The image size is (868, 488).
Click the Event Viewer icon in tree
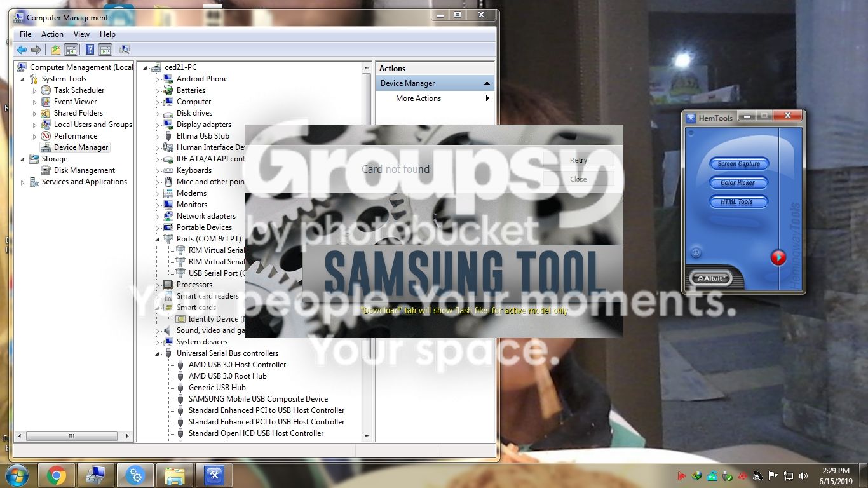click(x=46, y=102)
